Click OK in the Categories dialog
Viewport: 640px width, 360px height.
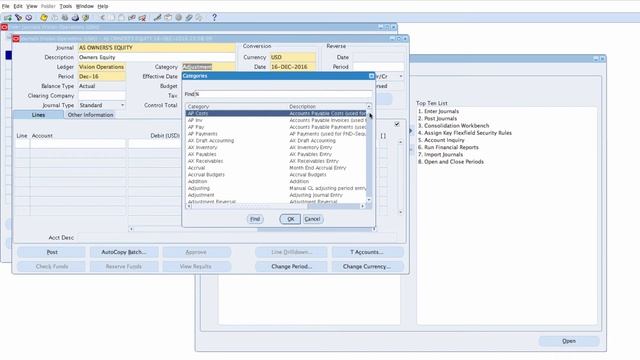290,219
